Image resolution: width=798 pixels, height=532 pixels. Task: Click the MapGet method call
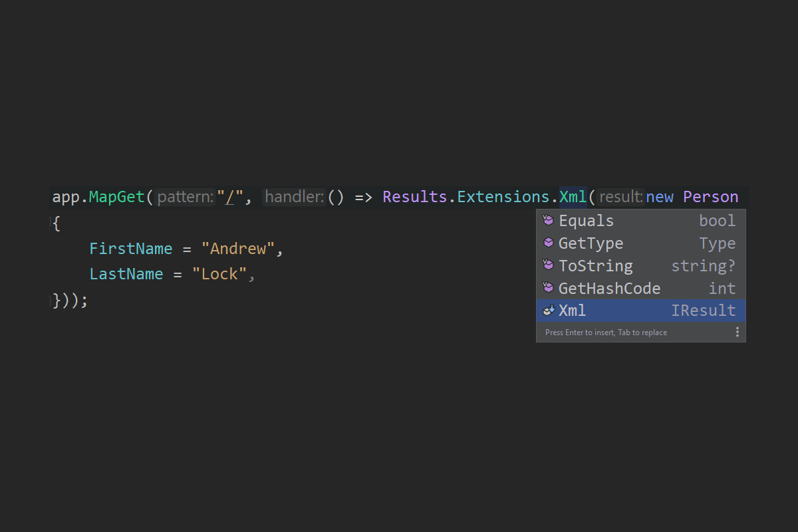coord(117,198)
